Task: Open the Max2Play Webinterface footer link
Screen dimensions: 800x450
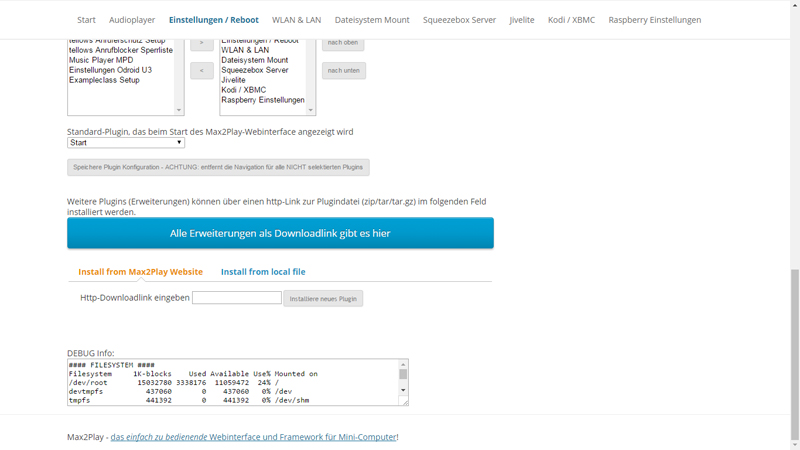Action: 254,437
